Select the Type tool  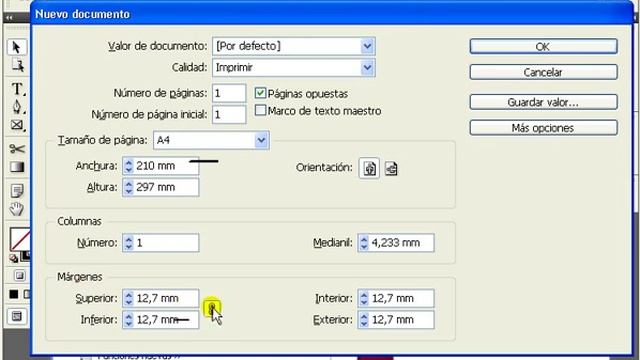[x=17, y=89]
